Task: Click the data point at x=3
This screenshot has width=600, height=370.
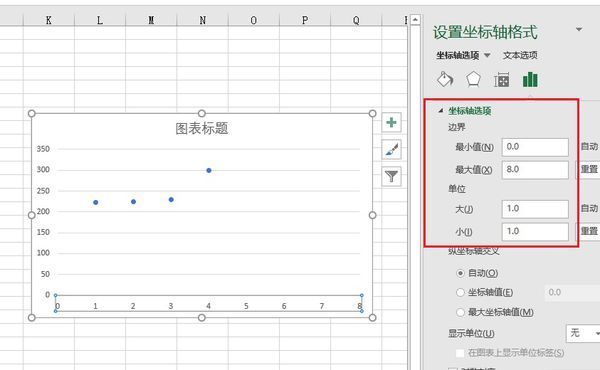Action: pos(171,200)
